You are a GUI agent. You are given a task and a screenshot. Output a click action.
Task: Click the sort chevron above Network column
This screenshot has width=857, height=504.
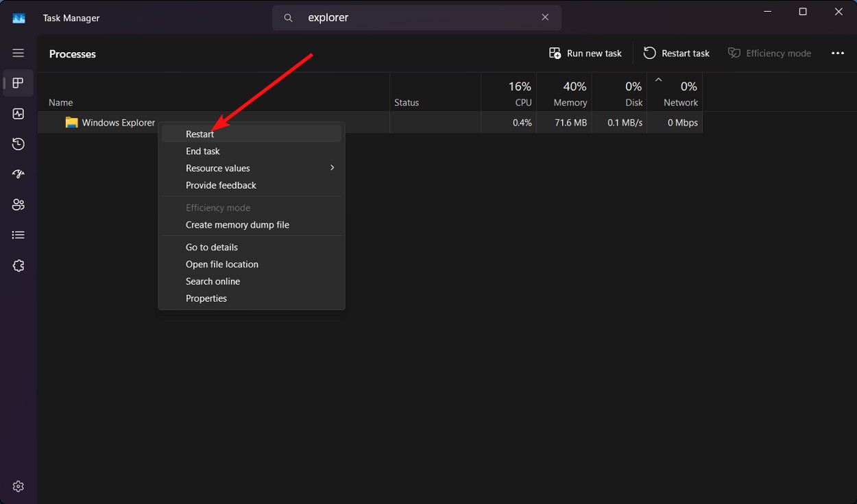point(657,80)
